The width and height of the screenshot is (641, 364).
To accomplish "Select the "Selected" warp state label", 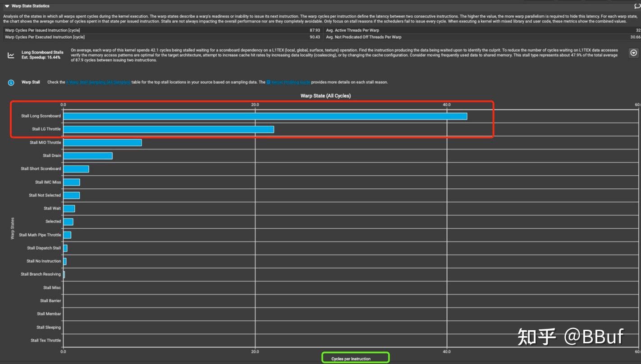I will click(53, 221).
